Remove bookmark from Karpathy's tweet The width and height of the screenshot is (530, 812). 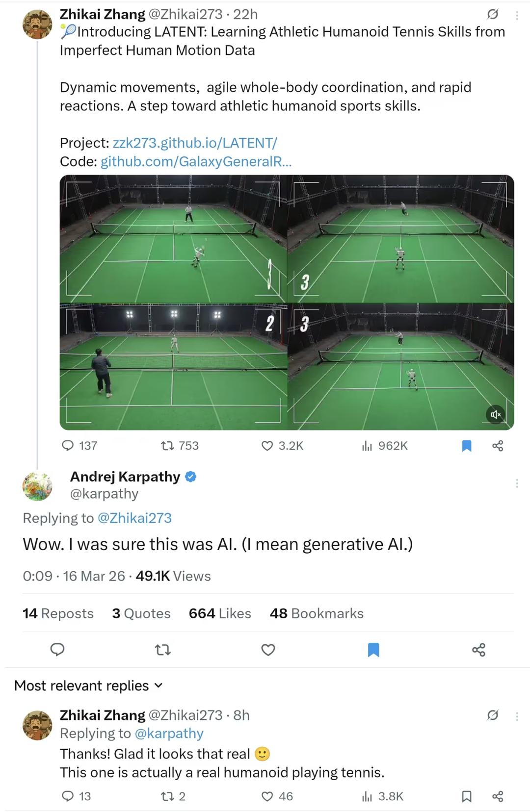tap(373, 650)
